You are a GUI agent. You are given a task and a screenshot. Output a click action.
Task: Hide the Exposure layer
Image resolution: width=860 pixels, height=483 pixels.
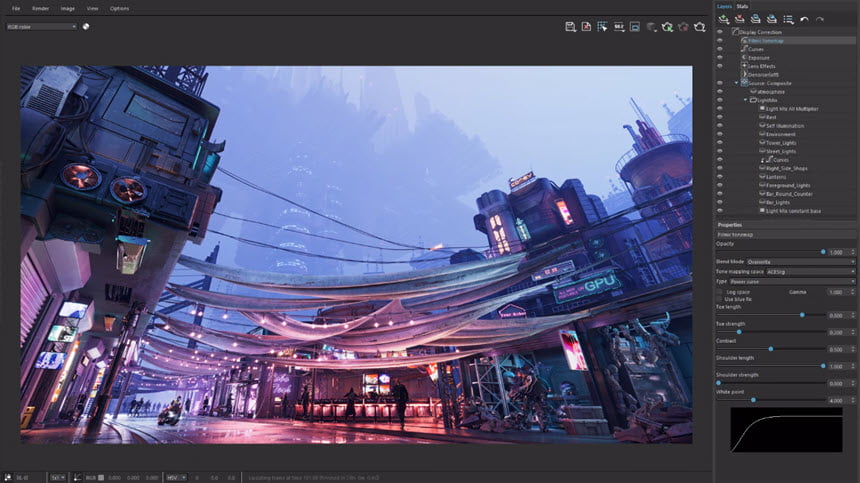(x=720, y=58)
